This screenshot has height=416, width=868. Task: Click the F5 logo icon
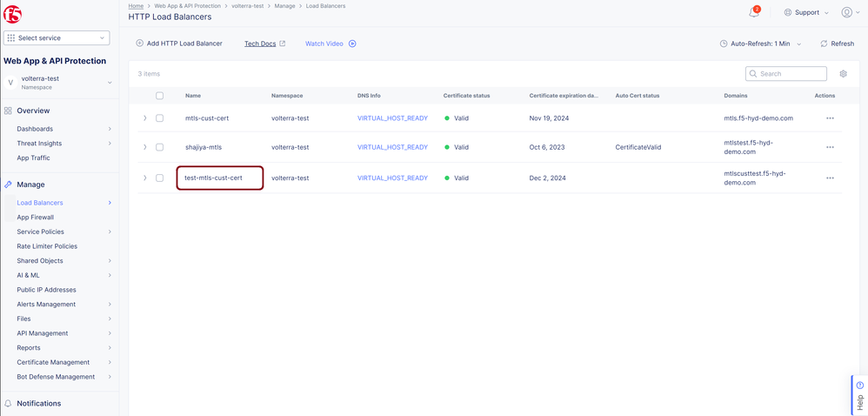pyautogui.click(x=13, y=14)
